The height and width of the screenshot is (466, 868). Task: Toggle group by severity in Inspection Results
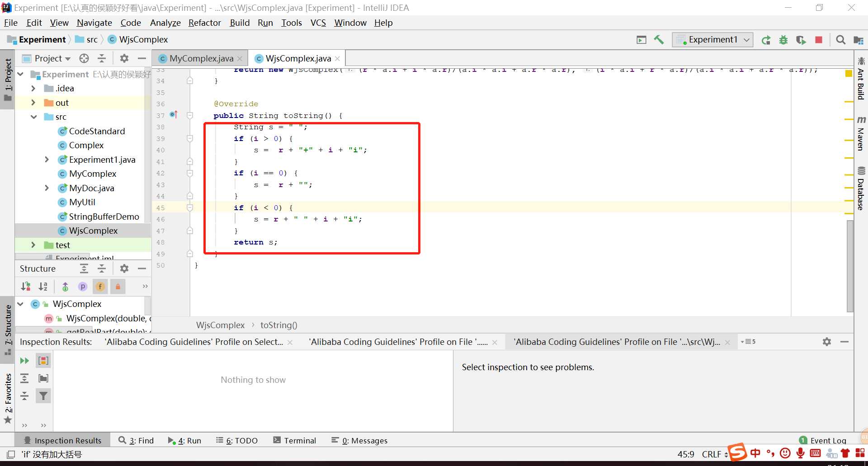tap(43, 360)
